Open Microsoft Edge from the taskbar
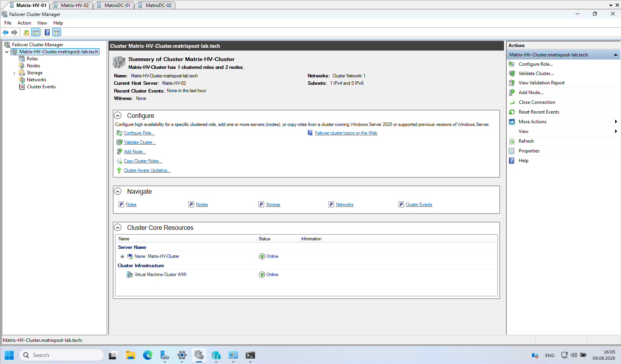Screen dimensions: 621x364 (147, 355)
